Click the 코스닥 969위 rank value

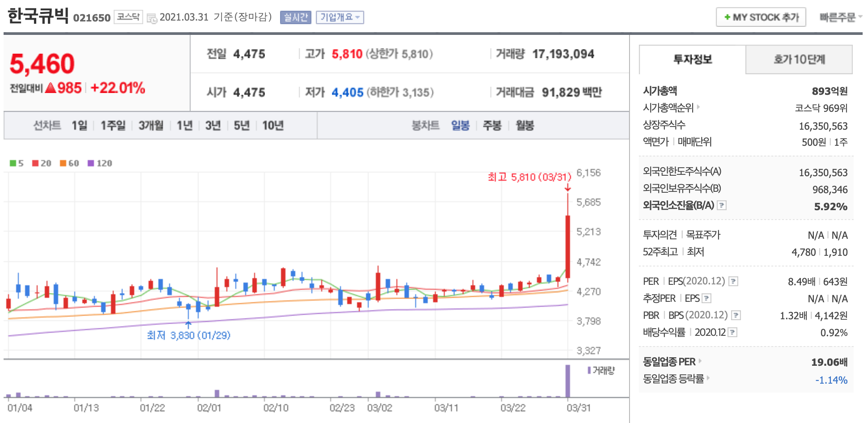821,108
